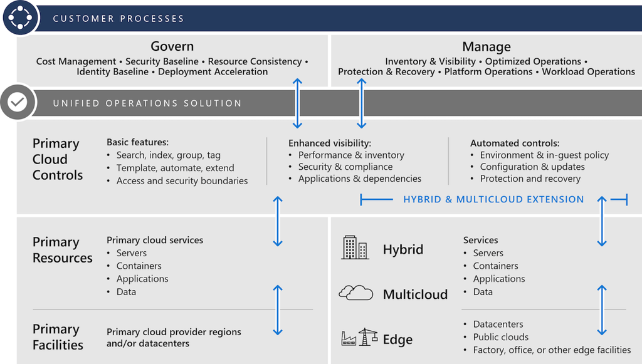Select the Customer Processes dark blue bar
The width and height of the screenshot is (642, 364).
(119, 18)
